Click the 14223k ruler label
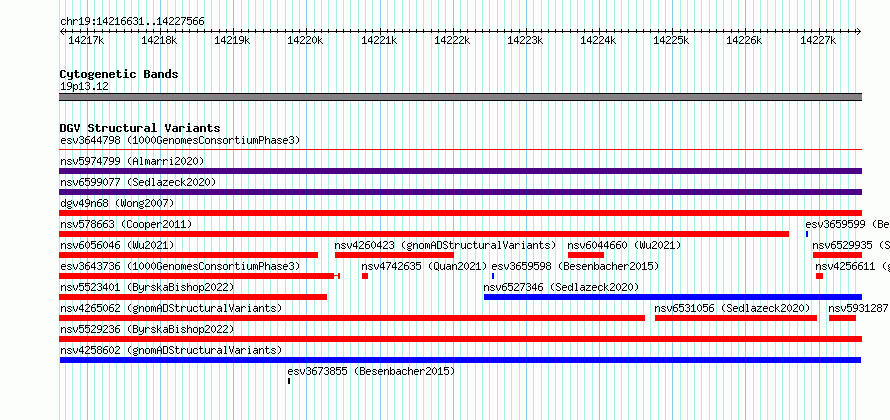The width and height of the screenshot is (890, 420). 525,40
